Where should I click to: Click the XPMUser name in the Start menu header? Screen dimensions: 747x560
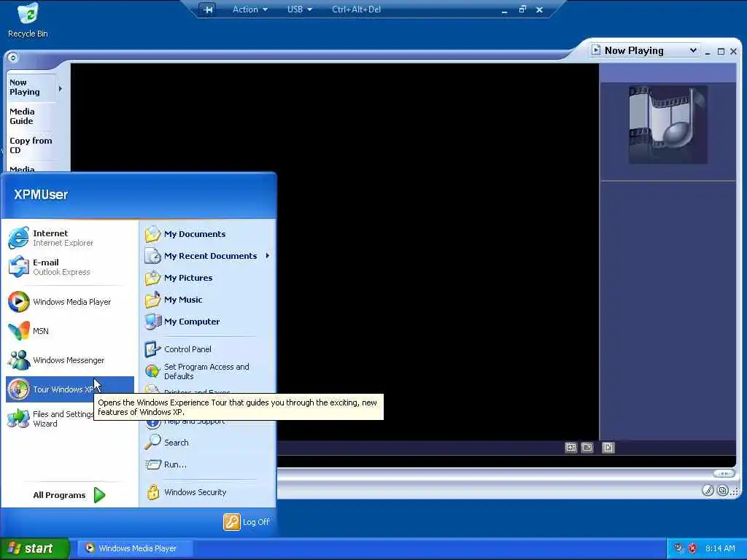point(41,194)
